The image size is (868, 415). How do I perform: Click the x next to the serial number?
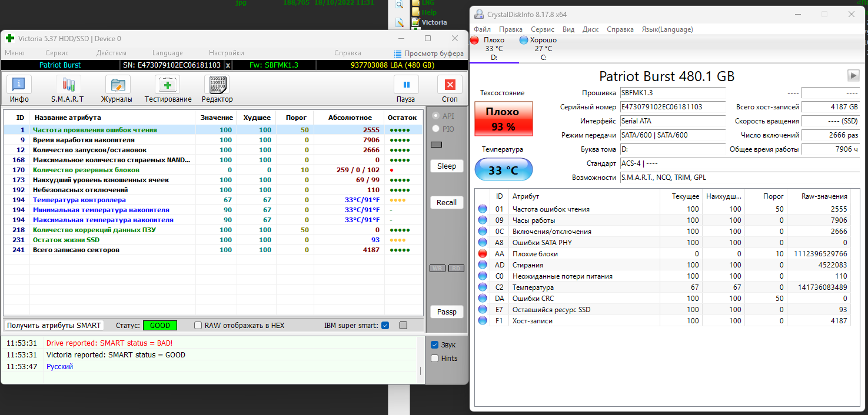coord(228,65)
